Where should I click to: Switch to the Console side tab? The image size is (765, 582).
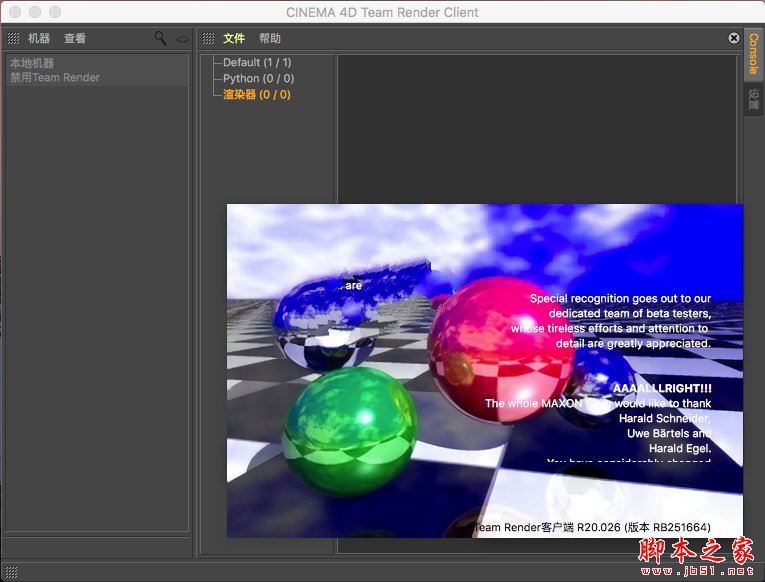pos(753,54)
